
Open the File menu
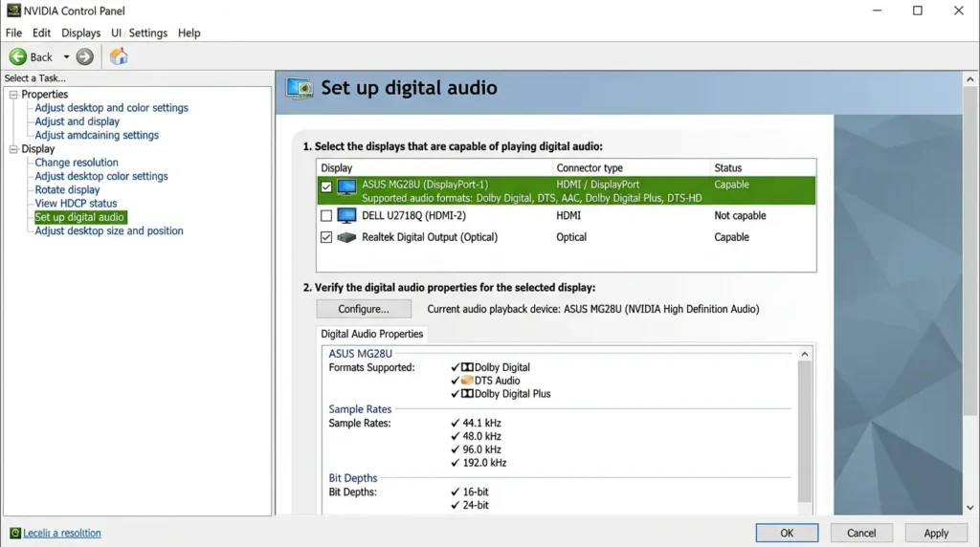(x=13, y=33)
